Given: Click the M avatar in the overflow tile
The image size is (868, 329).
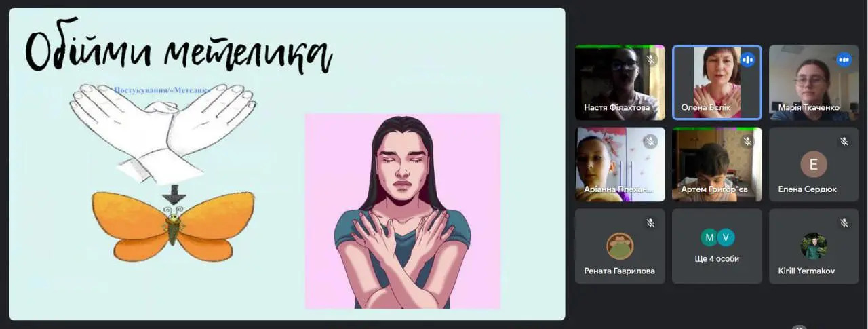Looking at the screenshot, I should click(709, 237).
